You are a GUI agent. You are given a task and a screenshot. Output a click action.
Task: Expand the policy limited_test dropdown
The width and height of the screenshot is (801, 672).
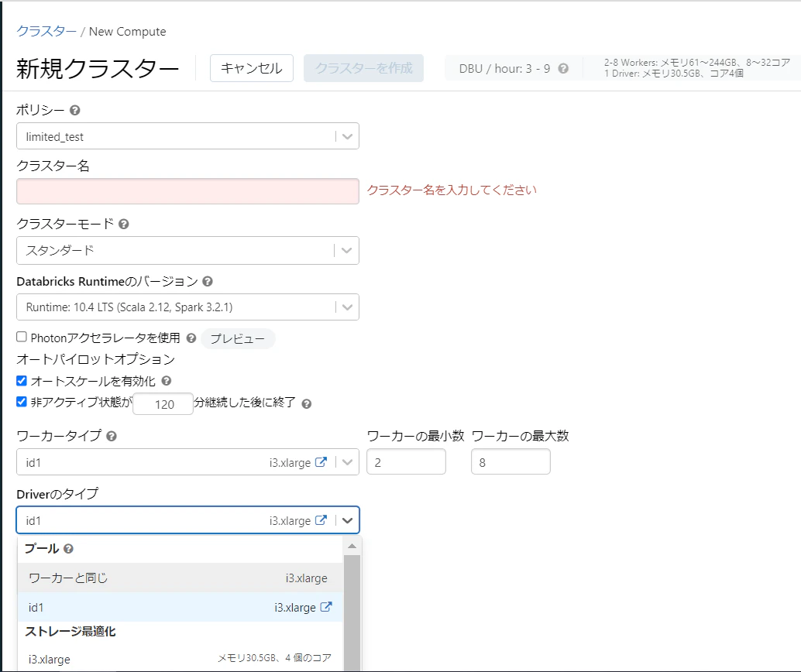coord(187,135)
